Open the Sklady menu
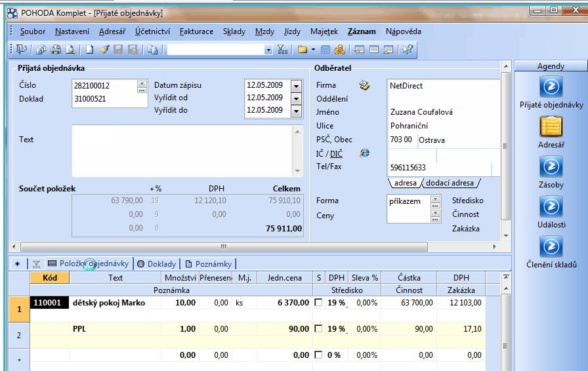This screenshot has height=371, width=588. 234,31
